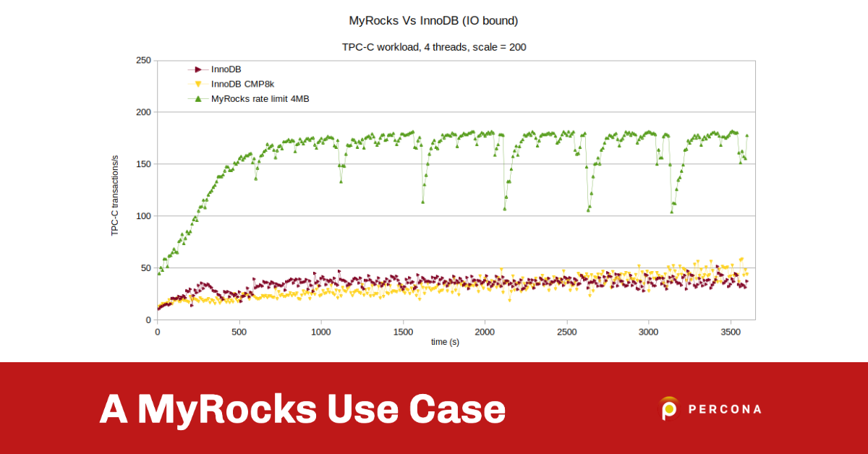Screen dimensions: 868x454
Task: Click the lowest green dip data point
Action: pos(672,213)
